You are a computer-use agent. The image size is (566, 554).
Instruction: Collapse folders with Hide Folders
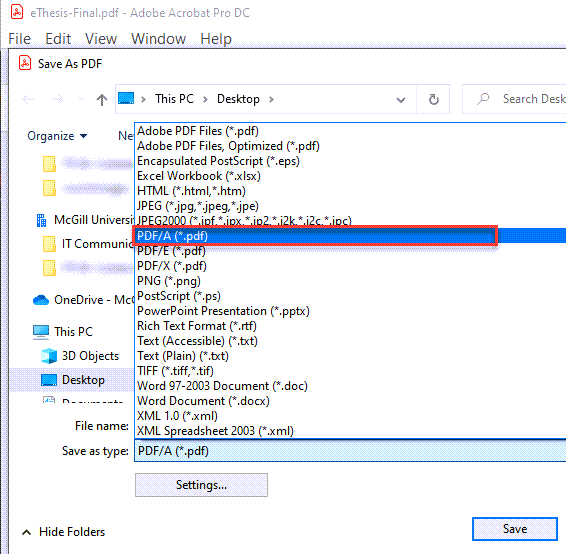tap(64, 532)
